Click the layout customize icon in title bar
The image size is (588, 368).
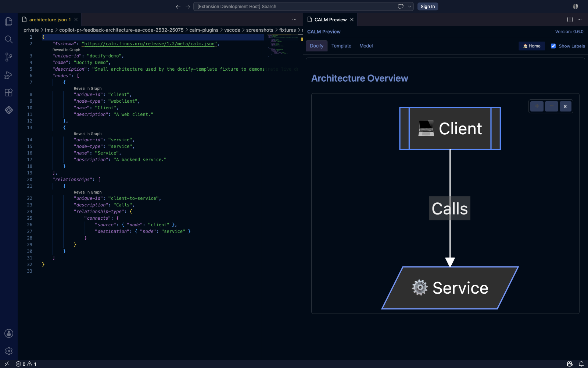[x=576, y=7]
